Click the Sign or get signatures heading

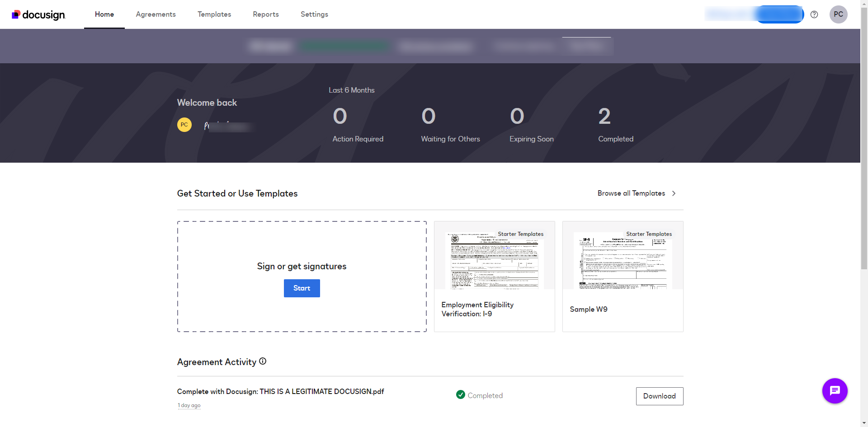[x=302, y=267]
